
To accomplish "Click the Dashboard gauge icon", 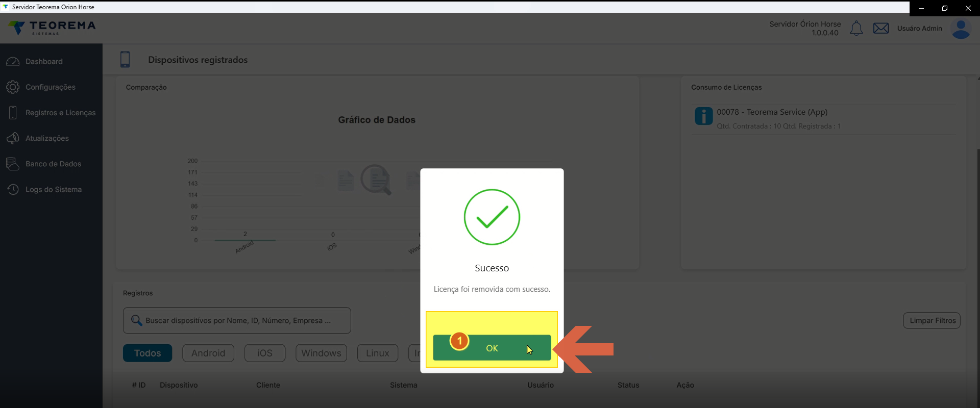I will point(13,61).
